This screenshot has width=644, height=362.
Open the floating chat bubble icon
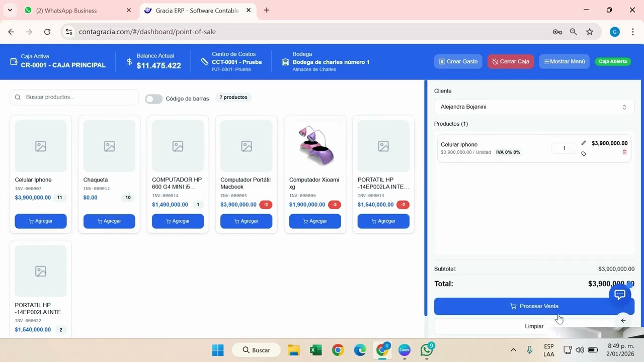point(620,294)
